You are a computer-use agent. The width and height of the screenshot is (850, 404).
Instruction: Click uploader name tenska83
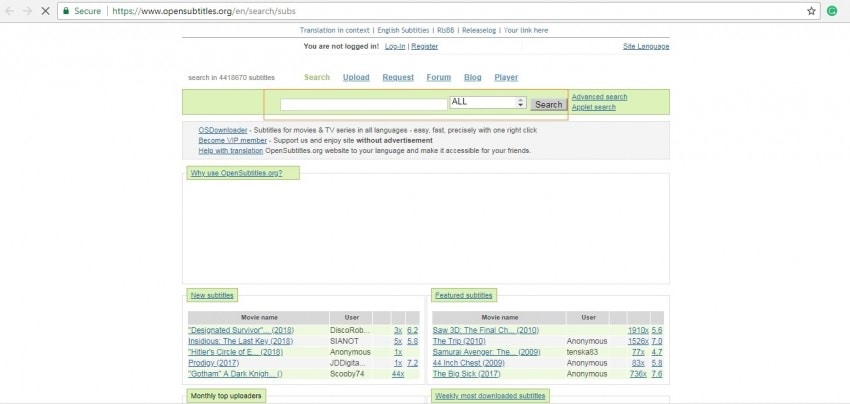[582, 352]
